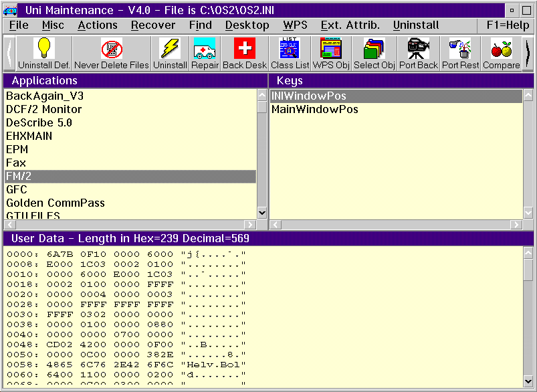Click the F1=Help button
Image resolution: width=537 pixels, height=392 pixels.
tap(508, 25)
